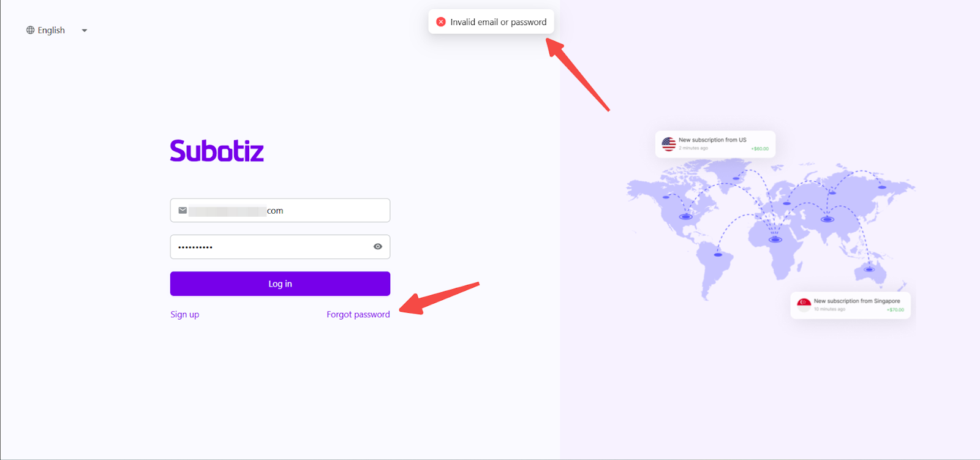Click the Forgot password link
The image size is (980, 460).
point(358,314)
